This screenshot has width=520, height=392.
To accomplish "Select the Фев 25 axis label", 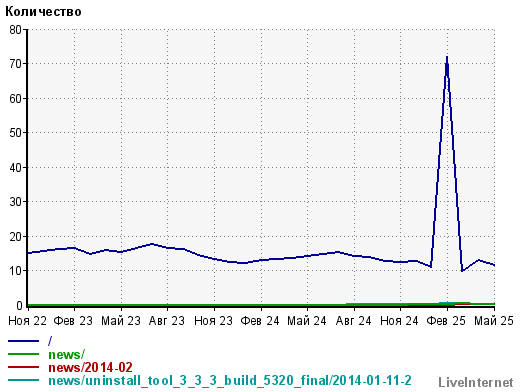I will 446,321.
